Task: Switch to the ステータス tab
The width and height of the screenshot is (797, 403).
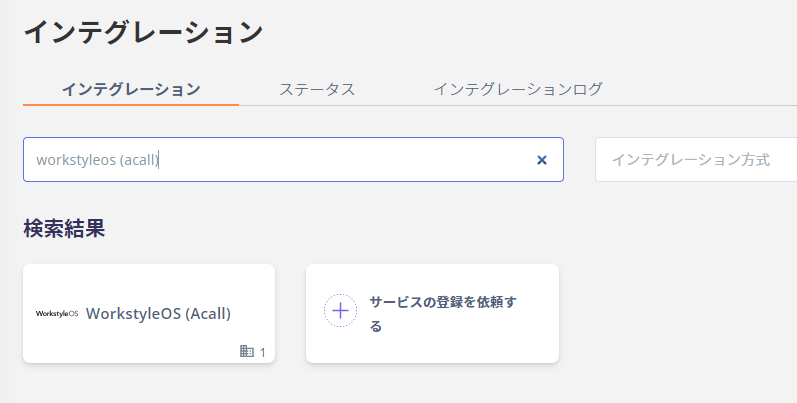Action: click(317, 89)
